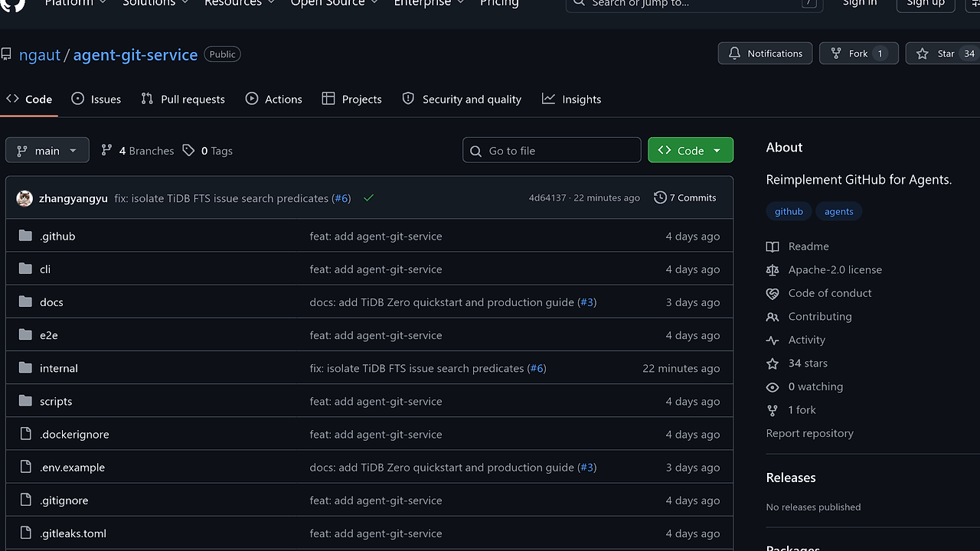Image resolution: width=980 pixels, height=551 pixels.
Task: Click the Sign up button
Action: 926,3
